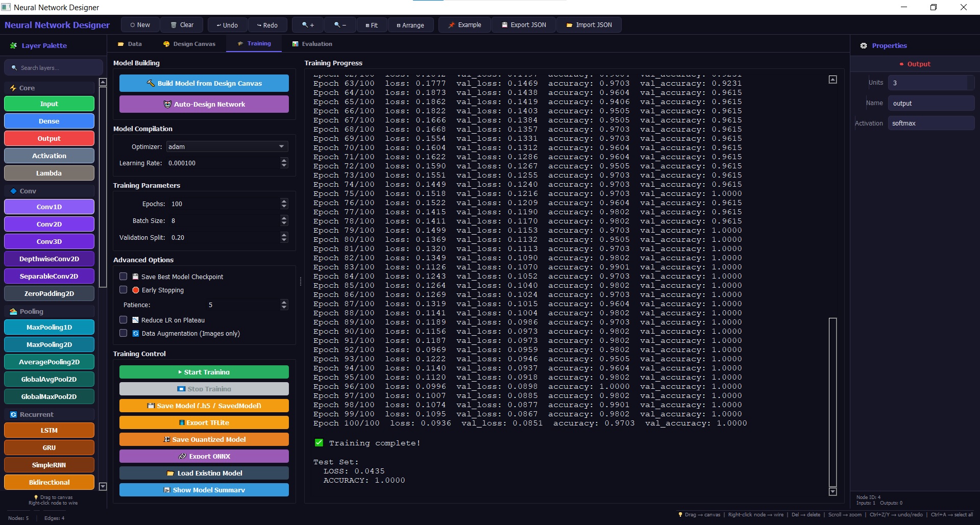Enable Early Stopping checkbox
This screenshot has width=980, height=525.
[123, 290]
